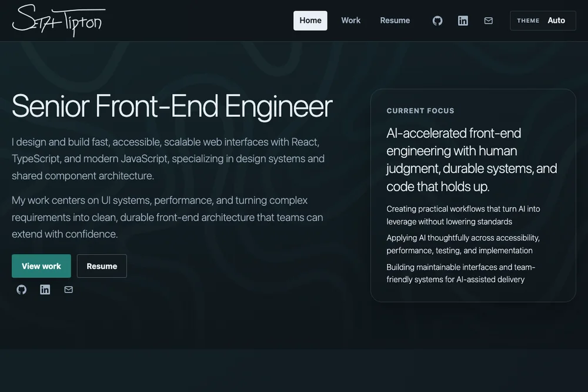Select the Home navigation tab

point(310,21)
